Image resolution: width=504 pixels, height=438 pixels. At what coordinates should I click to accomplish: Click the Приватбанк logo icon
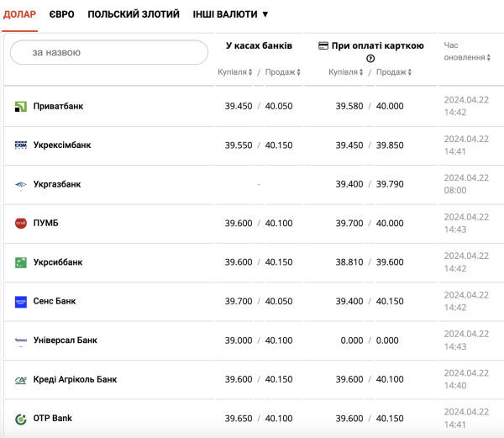click(x=21, y=107)
